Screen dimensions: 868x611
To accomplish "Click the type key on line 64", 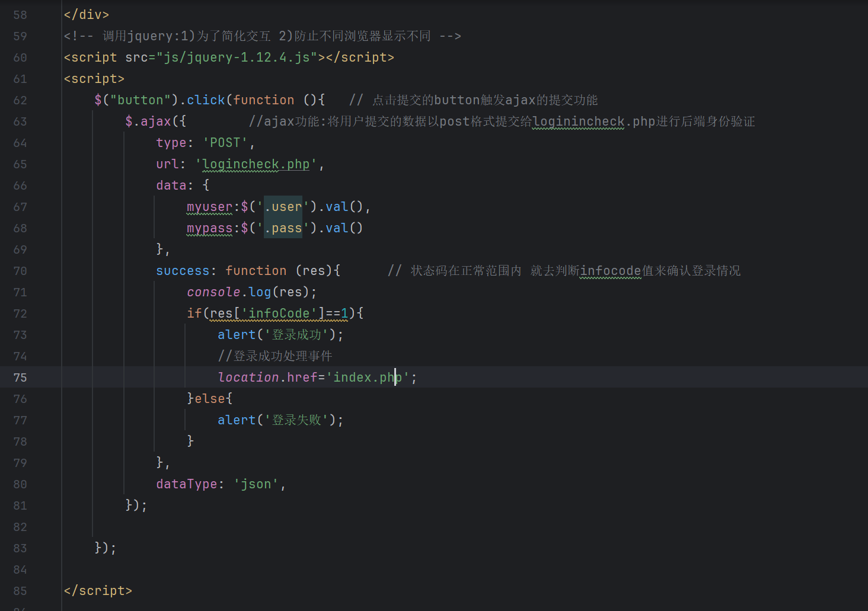I will [x=171, y=143].
